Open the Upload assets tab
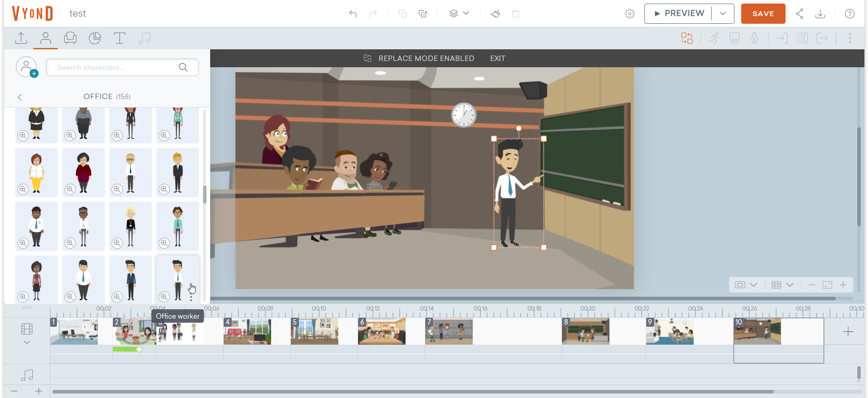Screen dimensions: 868x398 tap(21, 38)
